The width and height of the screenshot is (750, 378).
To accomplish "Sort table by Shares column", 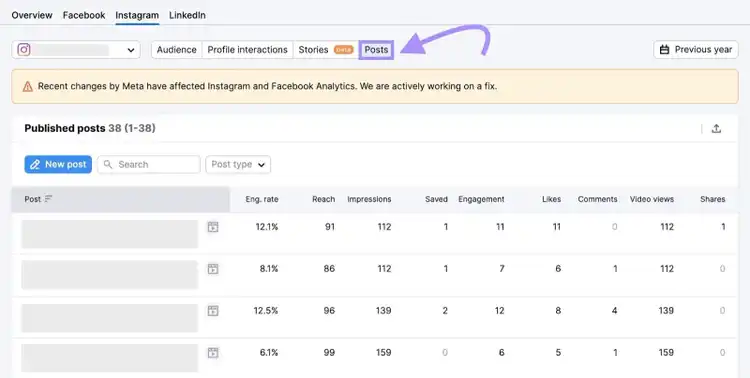I will click(x=713, y=199).
